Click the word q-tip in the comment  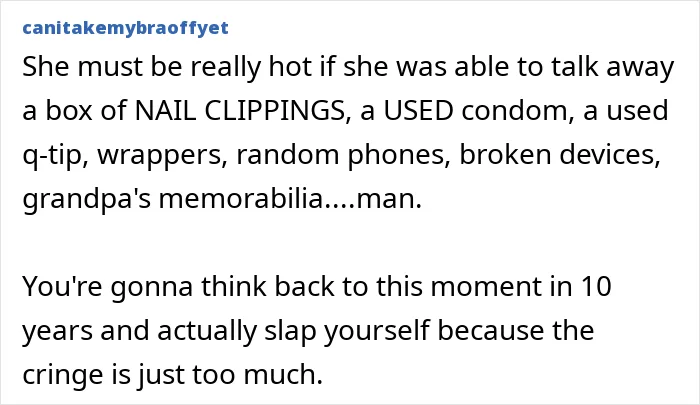click(x=53, y=155)
